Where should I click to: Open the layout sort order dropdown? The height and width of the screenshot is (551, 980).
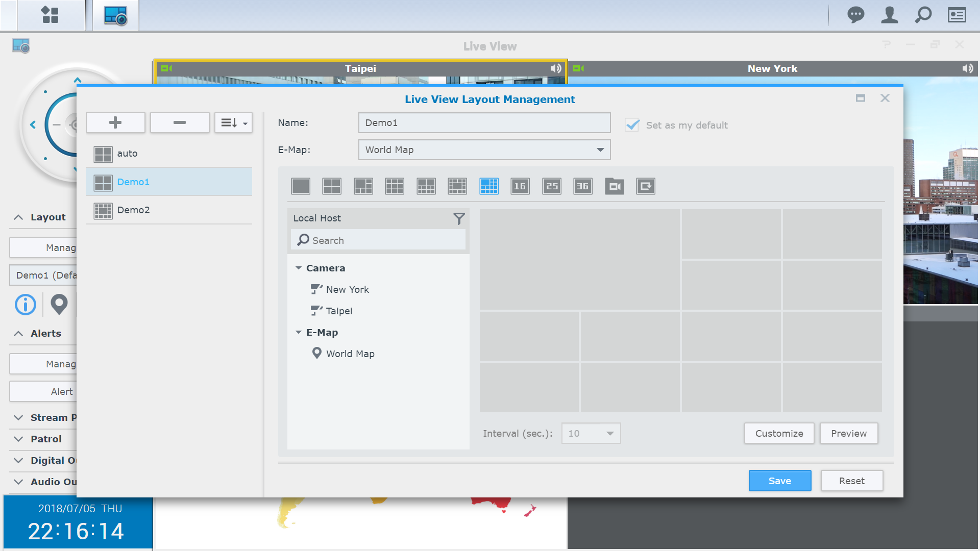pos(233,122)
